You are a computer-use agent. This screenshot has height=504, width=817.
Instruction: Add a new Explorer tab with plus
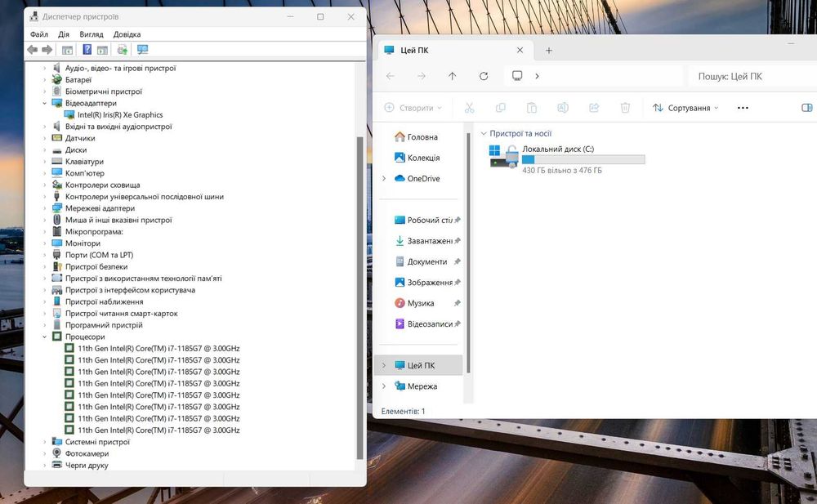pos(549,50)
